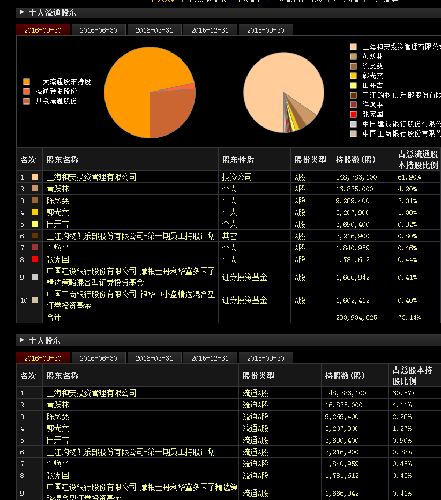Select the red active date tab in 十大股东
Screen dimensions: 441x500
click(x=43, y=358)
